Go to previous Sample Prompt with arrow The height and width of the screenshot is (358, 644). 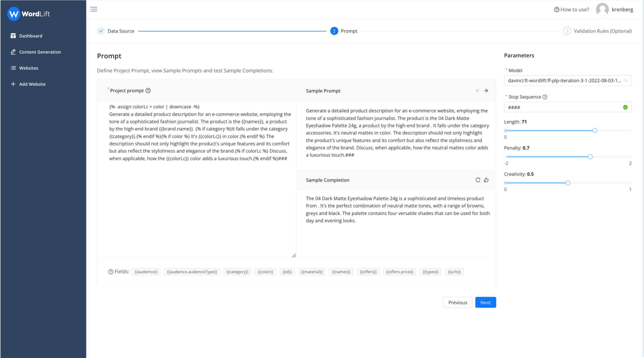coord(477,91)
